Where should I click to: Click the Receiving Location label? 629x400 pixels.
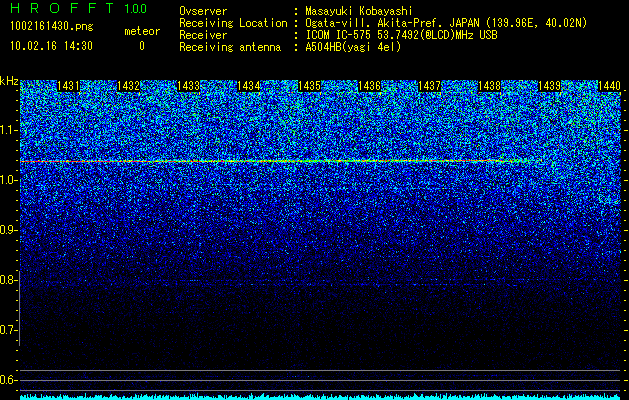pos(233,23)
